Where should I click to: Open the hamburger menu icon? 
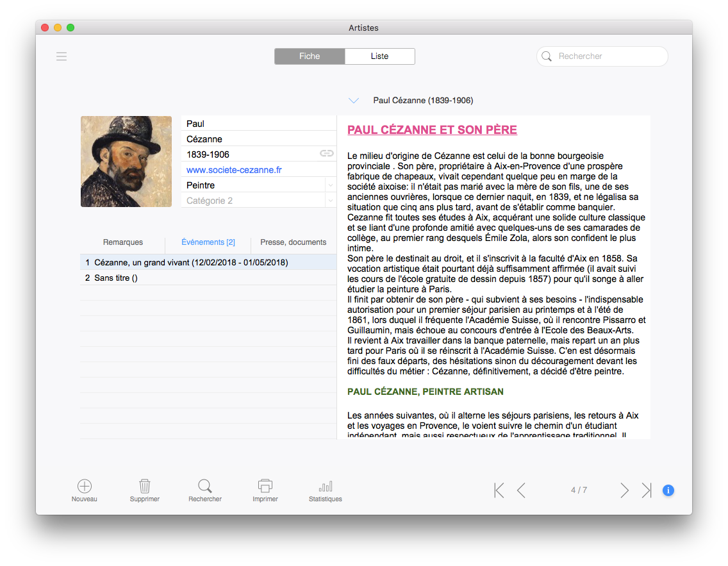click(62, 56)
